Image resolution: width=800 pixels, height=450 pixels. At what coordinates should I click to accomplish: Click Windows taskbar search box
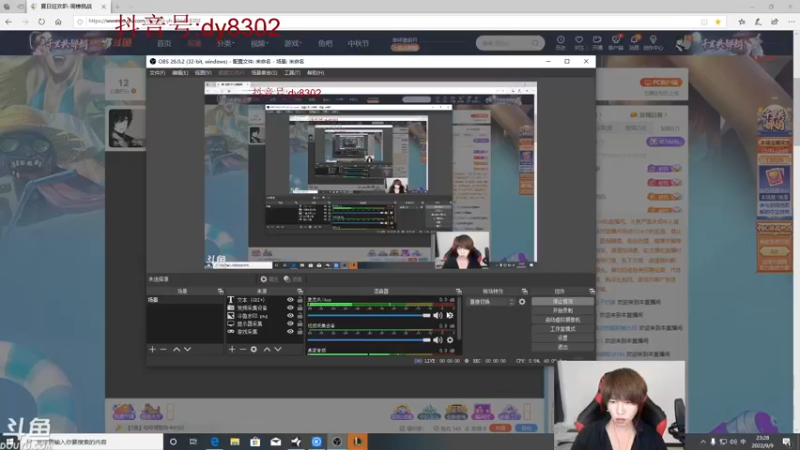coord(92,442)
